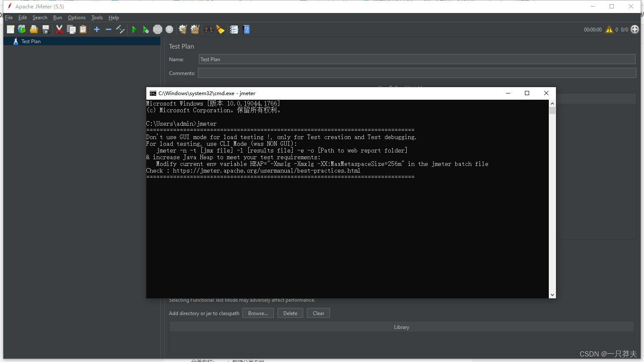Open the Function Helper dialog icon
Viewport: 644px width, 362px height.
[x=234, y=29]
